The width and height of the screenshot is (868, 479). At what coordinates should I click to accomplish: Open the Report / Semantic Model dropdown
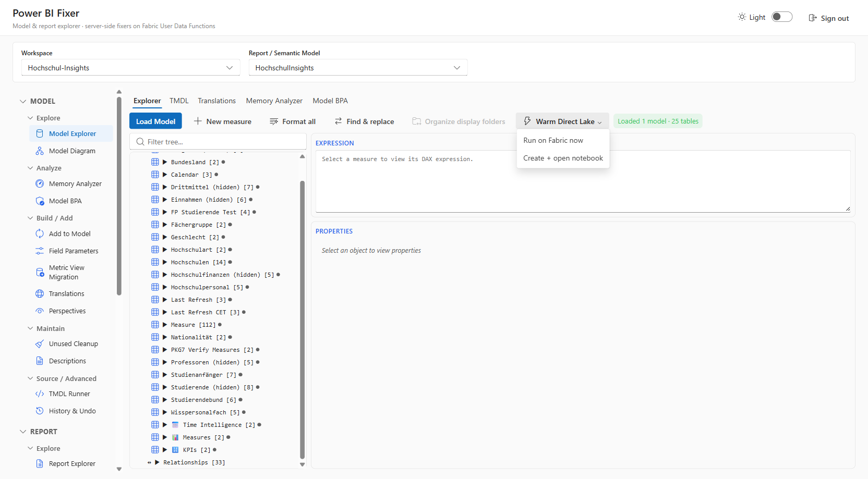pos(358,68)
